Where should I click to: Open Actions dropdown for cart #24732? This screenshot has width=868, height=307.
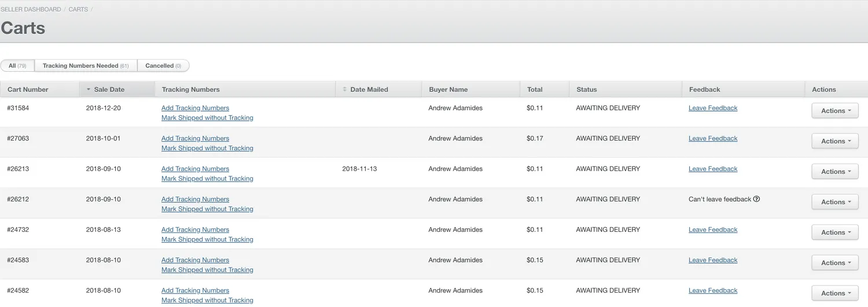(834, 232)
